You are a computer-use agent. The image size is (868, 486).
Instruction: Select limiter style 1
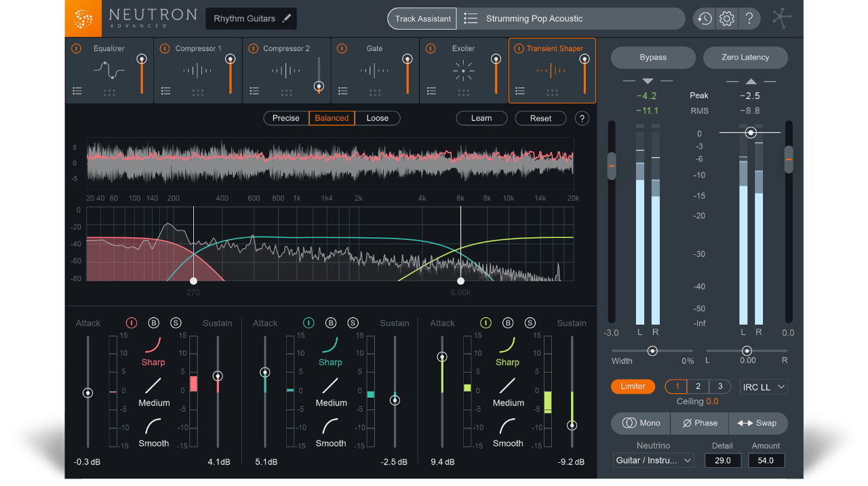[676, 386]
